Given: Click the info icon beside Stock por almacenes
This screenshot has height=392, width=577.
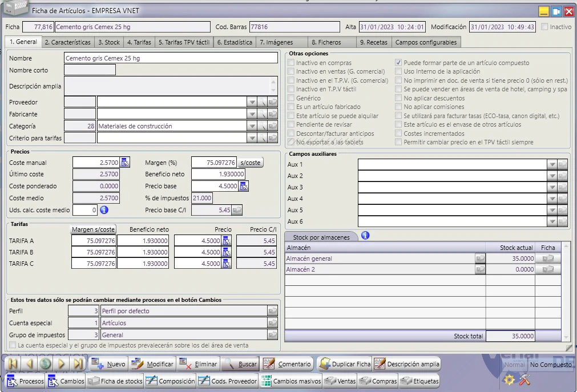Looking at the screenshot, I should tap(365, 236).
